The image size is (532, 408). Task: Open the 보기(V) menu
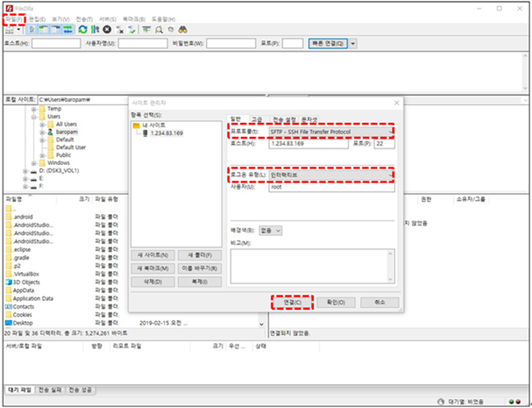(x=60, y=19)
